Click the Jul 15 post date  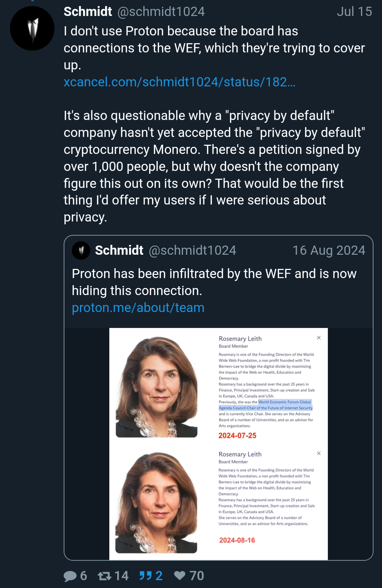tap(354, 12)
